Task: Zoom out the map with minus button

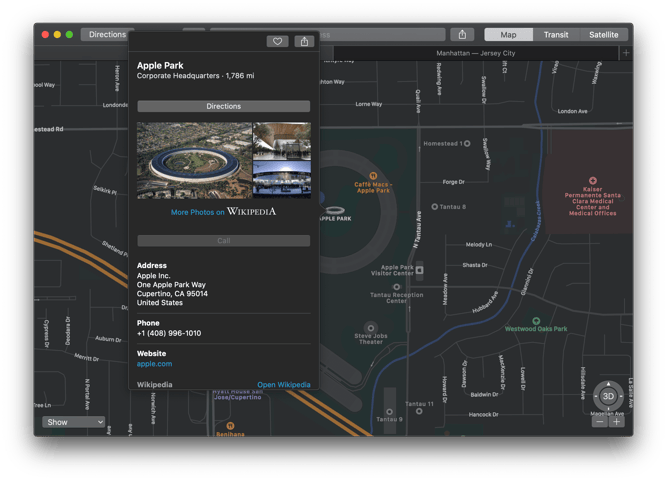Action: 600,422
